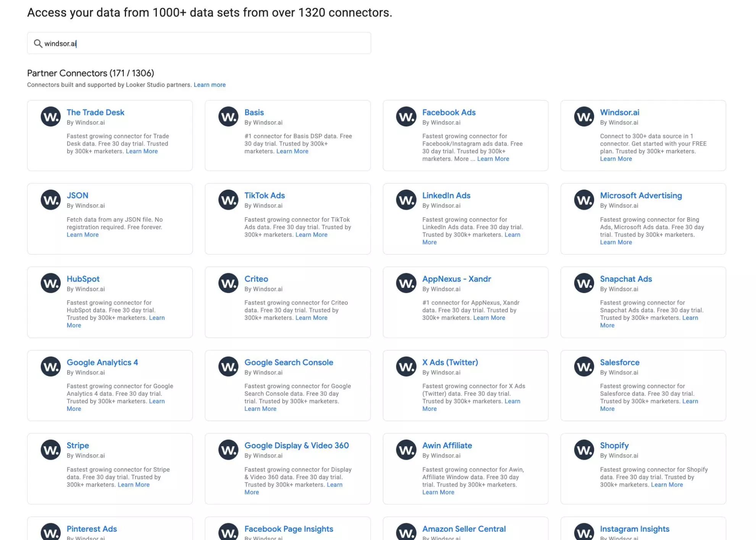Select the Snapchat Ads connector title

click(626, 279)
